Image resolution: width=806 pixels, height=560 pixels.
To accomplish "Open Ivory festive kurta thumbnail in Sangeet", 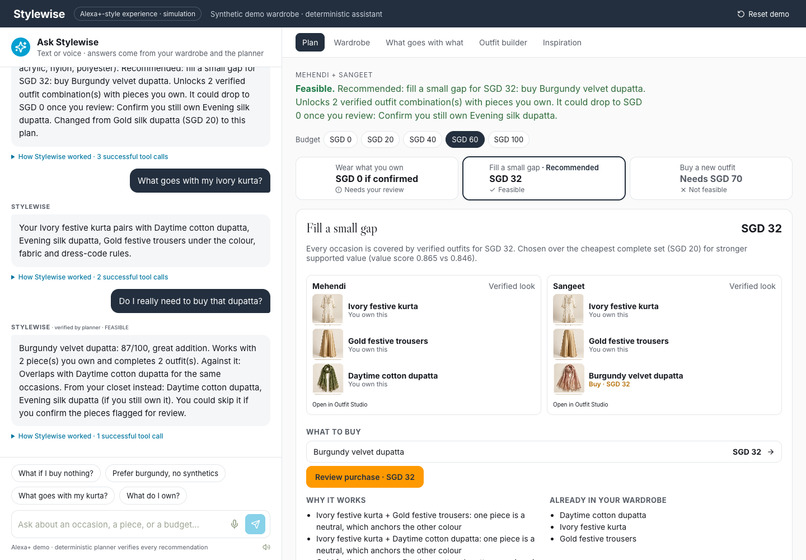I will coord(568,310).
